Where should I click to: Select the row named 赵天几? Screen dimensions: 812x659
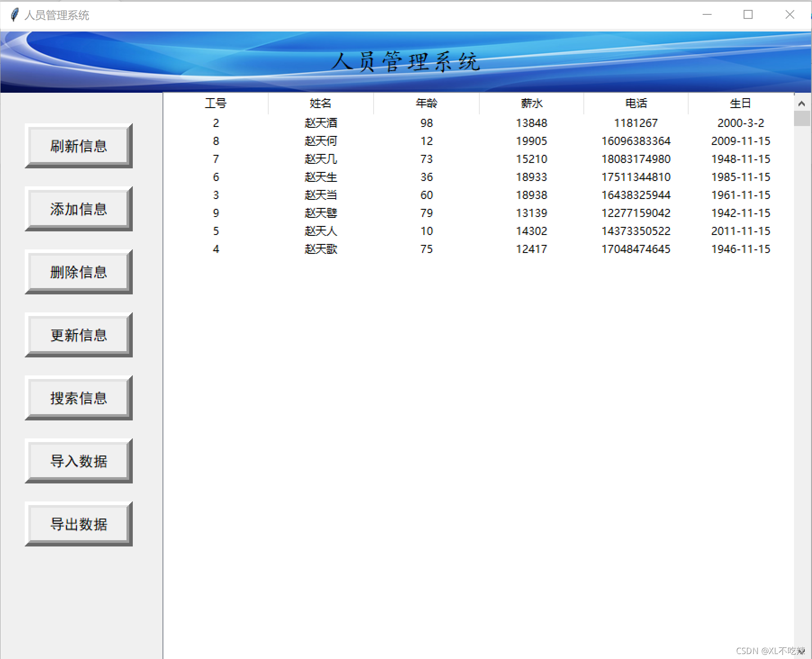tap(478, 159)
